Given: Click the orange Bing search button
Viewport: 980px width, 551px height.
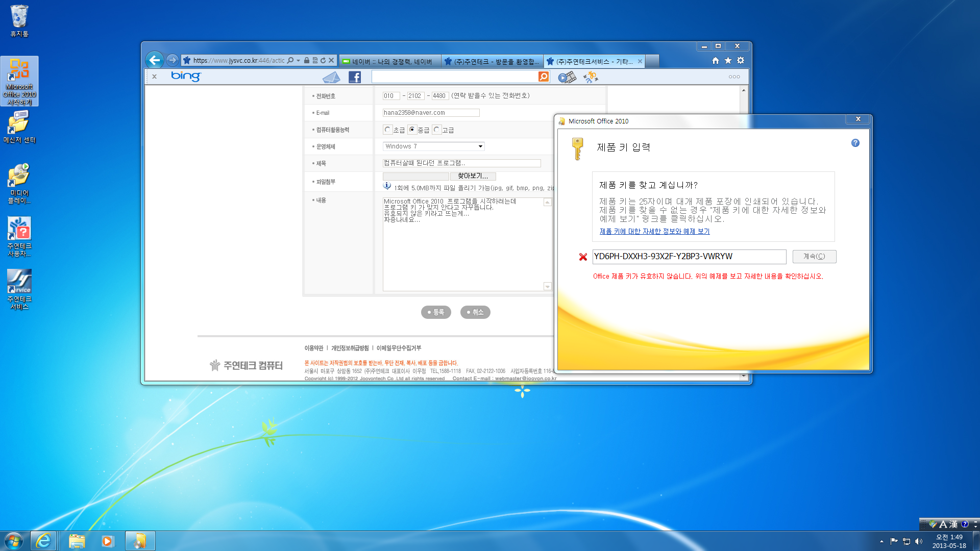Looking at the screenshot, I should tap(544, 77).
